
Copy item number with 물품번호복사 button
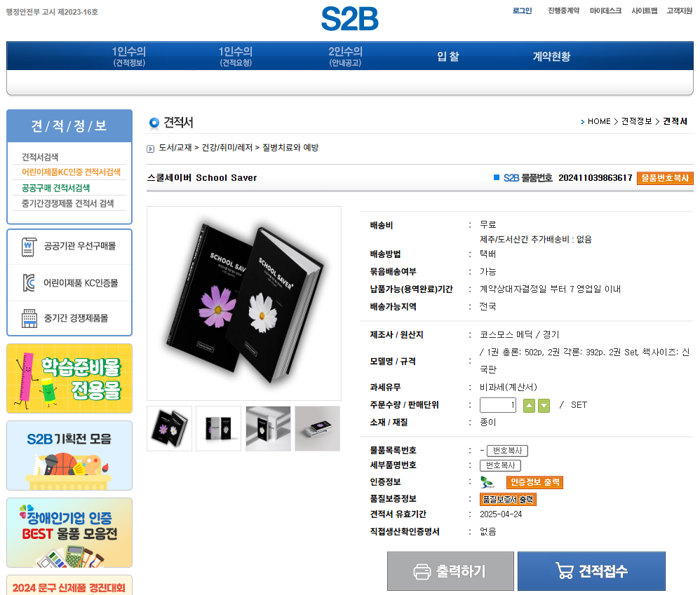click(x=665, y=178)
